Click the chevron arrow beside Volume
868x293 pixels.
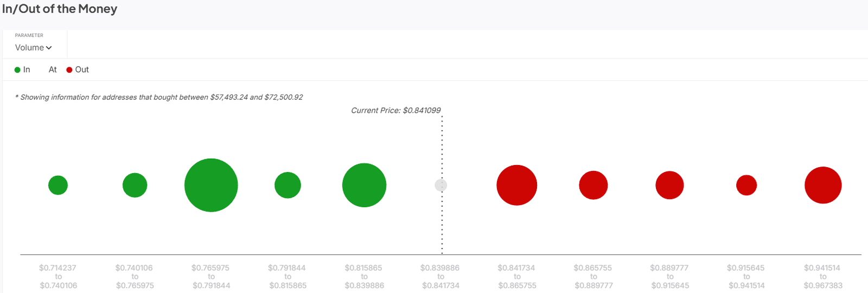[x=49, y=48]
